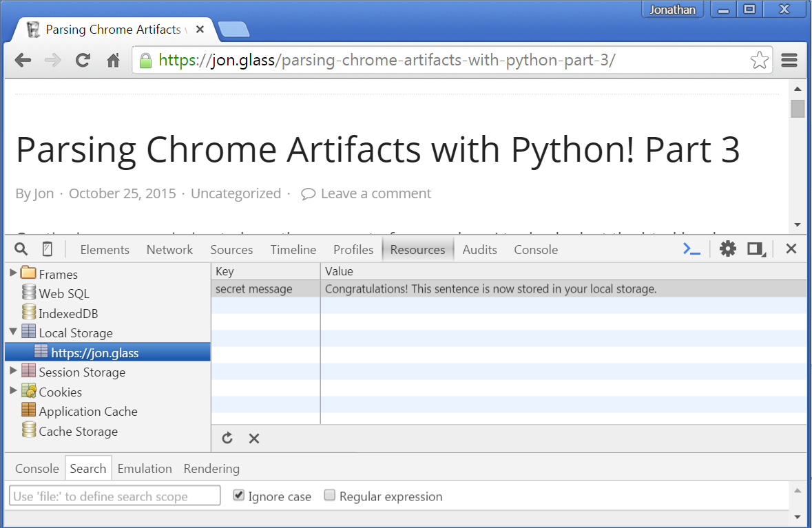Select the drawer Search tab
812x528 pixels.
click(88, 469)
